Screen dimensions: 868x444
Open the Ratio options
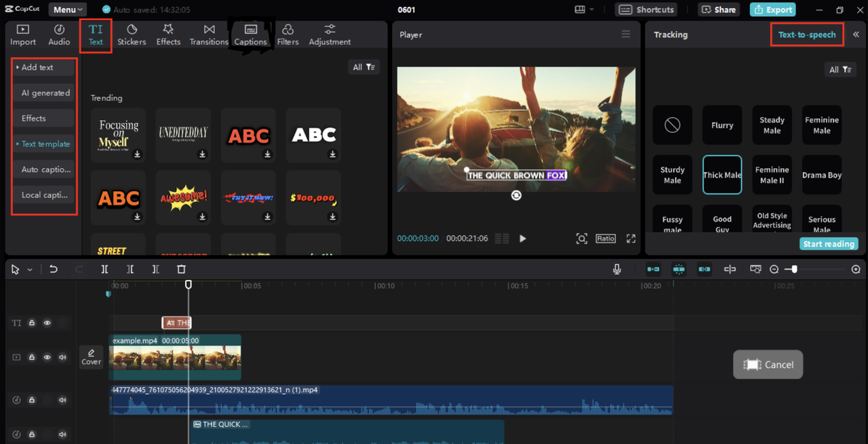click(606, 239)
